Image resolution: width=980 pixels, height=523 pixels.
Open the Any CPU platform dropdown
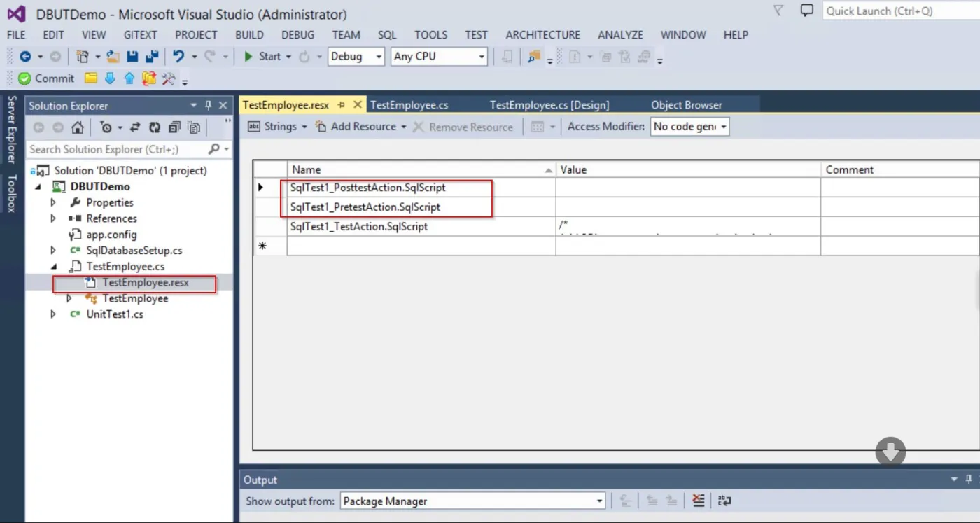(482, 57)
